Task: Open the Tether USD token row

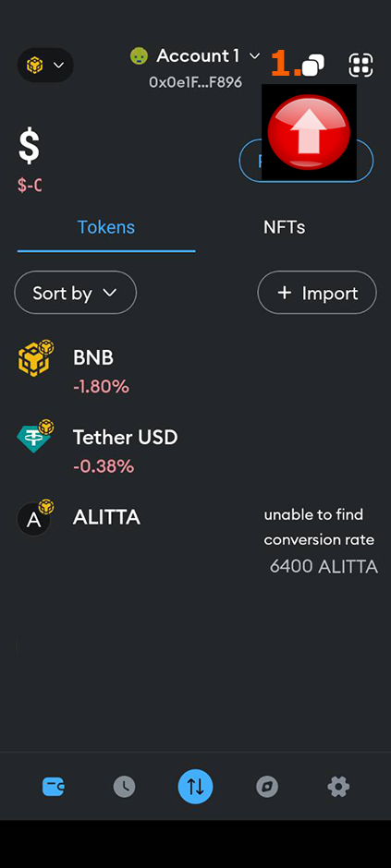Action: pyautogui.click(x=196, y=451)
